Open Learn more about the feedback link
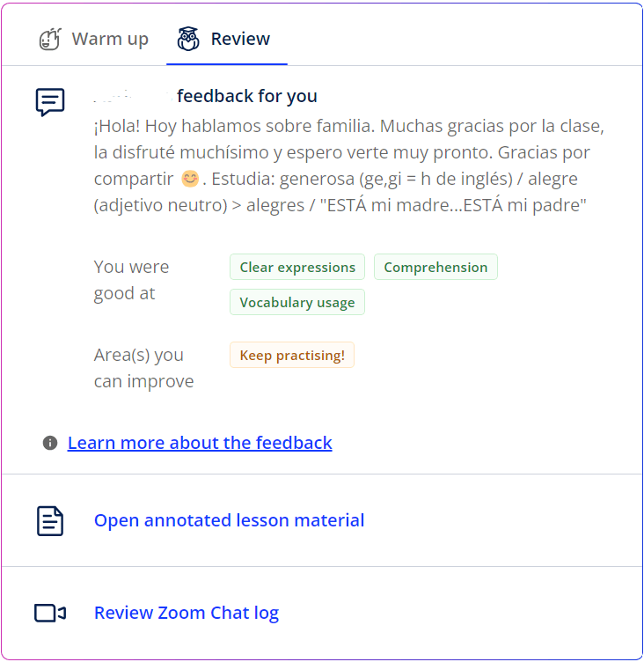644x662 pixels. [x=200, y=443]
